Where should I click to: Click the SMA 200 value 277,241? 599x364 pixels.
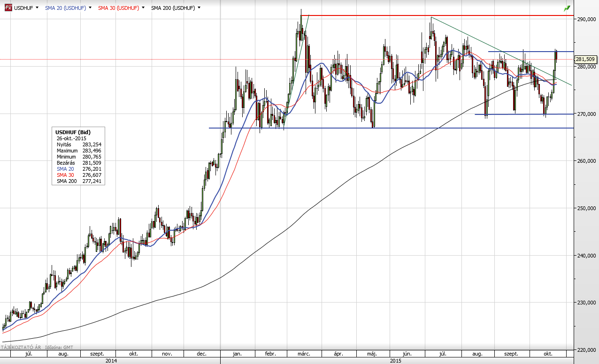tap(92, 181)
